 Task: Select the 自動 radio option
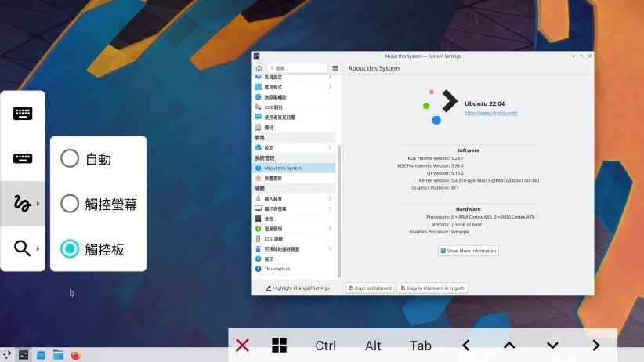click(x=70, y=159)
